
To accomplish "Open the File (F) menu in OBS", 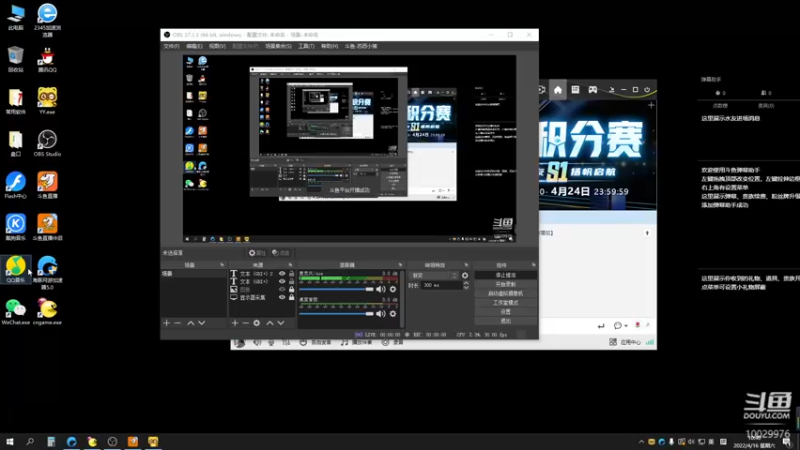I will pos(171,46).
